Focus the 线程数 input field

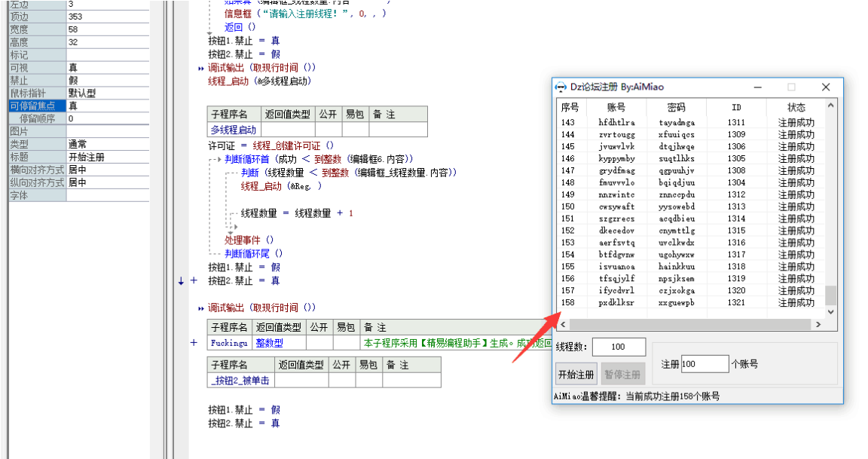tap(619, 347)
